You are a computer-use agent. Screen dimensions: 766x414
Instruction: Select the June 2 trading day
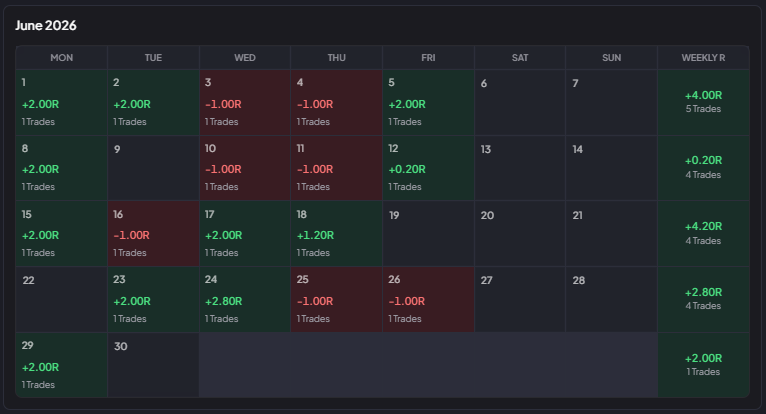153,103
